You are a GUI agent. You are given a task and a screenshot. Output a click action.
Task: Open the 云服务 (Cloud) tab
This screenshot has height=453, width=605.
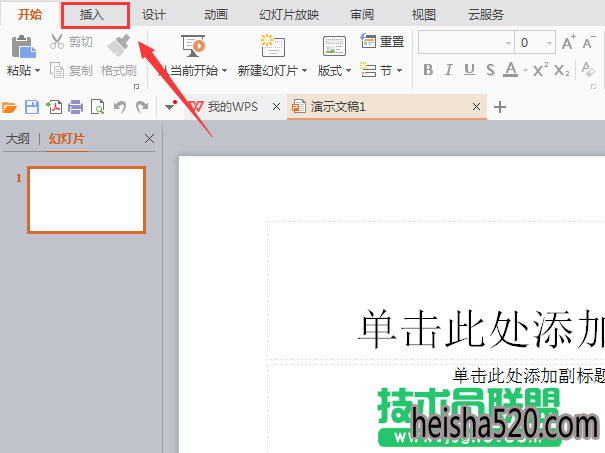click(x=486, y=15)
